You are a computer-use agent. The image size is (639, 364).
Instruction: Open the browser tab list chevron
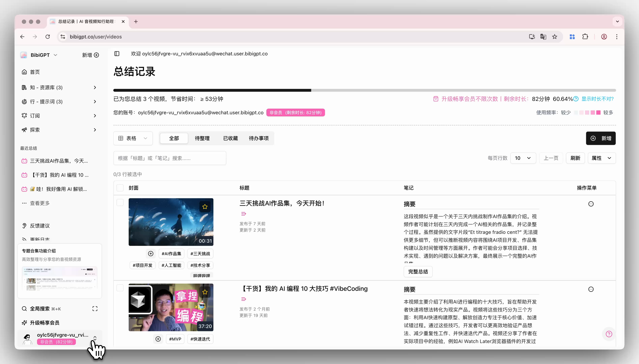[617, 22]
